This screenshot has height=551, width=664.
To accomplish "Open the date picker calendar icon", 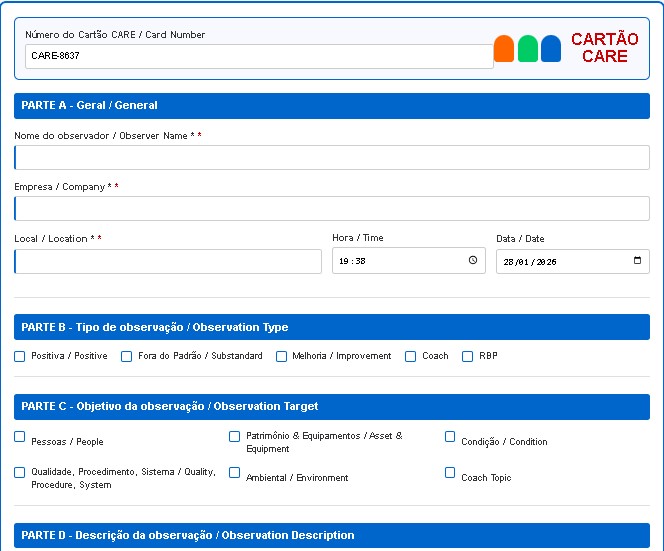I will click(637, 260).
